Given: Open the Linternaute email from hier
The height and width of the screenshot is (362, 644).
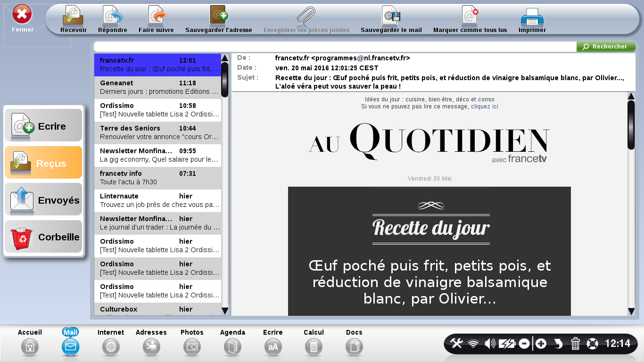Looking at the screenshot, I should 157,201.
